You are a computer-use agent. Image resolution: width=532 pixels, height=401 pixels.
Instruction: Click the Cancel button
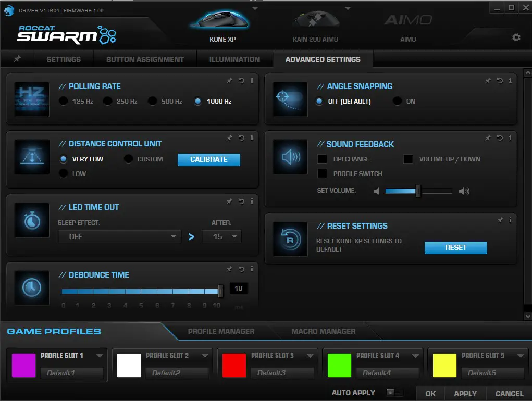[509, 394]
